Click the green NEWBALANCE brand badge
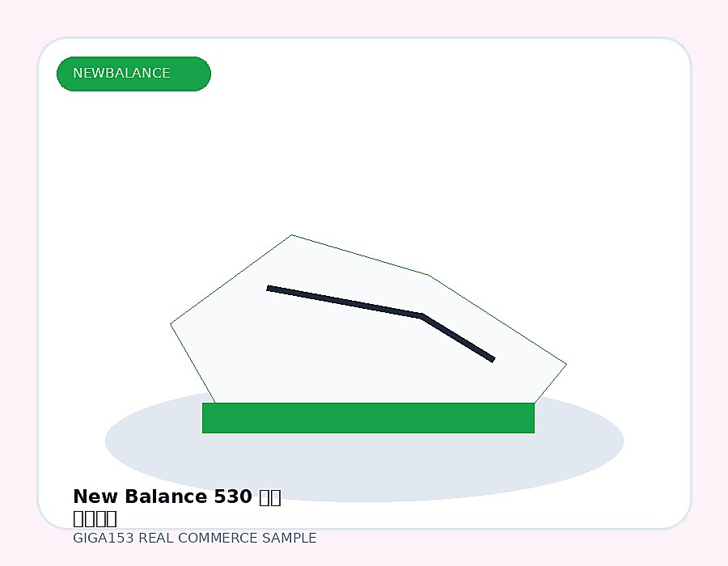728x566 pixels. click(133, 74)
